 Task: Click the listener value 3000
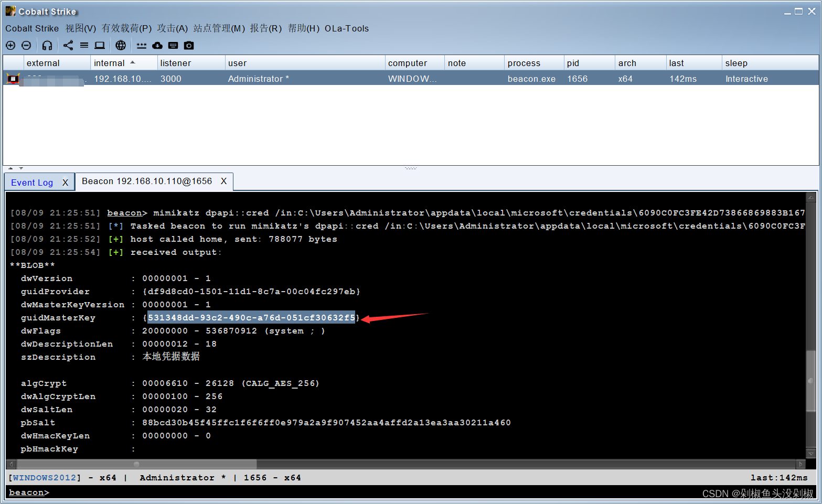point(171,79)
